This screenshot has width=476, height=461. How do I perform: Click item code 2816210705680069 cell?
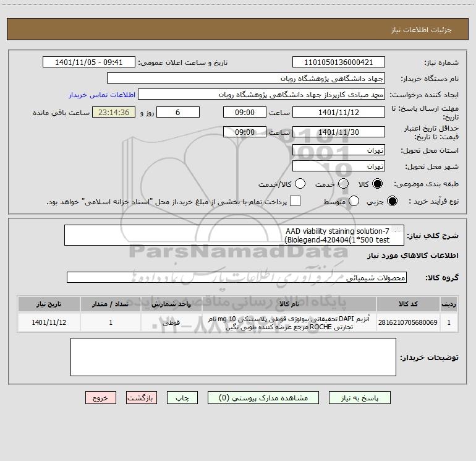408,323
